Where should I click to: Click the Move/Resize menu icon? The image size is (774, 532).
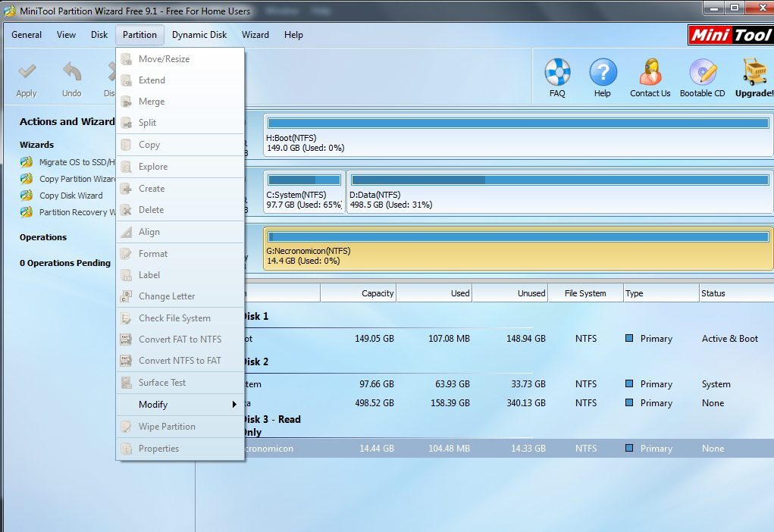(x=127, y=59)
